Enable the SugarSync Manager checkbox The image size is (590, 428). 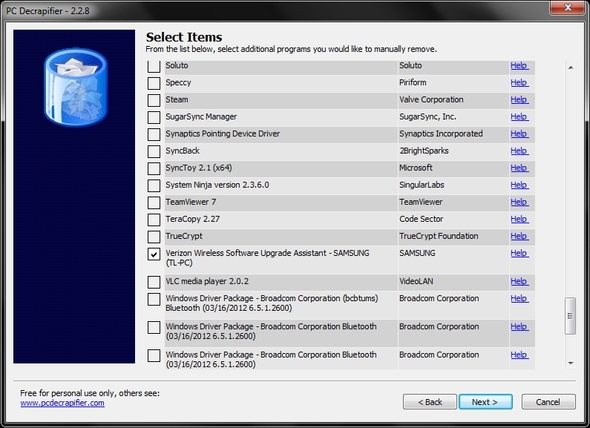(154, 117)
